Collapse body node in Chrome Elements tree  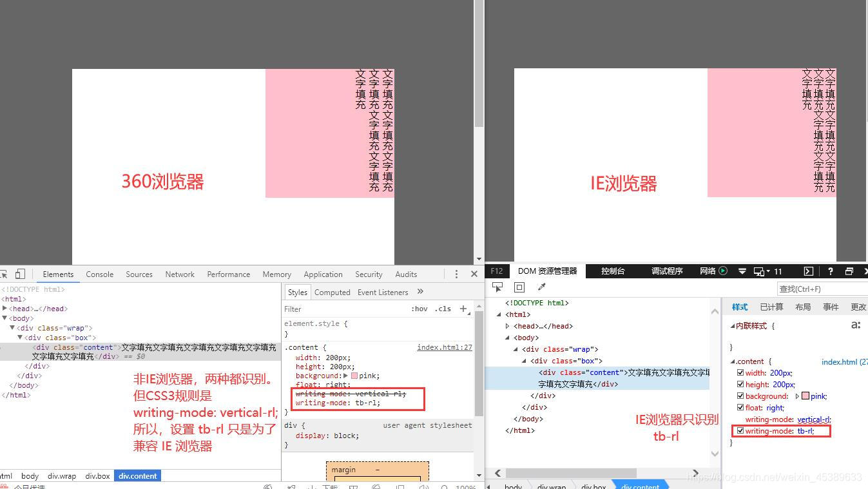[5, 318]
